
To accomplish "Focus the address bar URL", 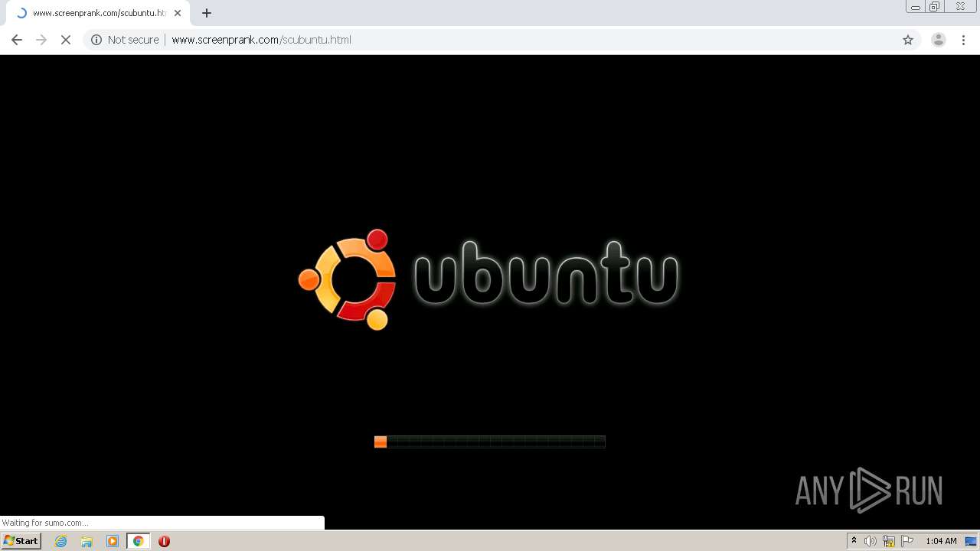I will tap(261, 40).
